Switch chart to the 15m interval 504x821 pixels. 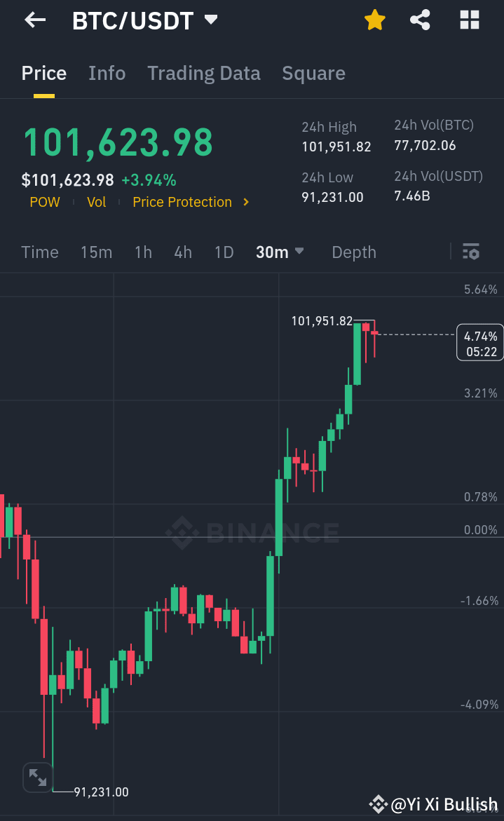tap(96, 252)
